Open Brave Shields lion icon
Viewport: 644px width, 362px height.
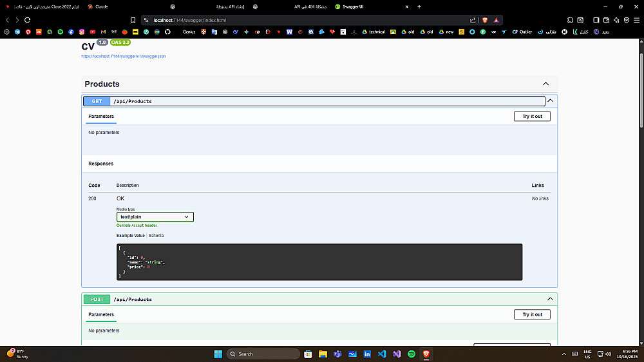485,20
